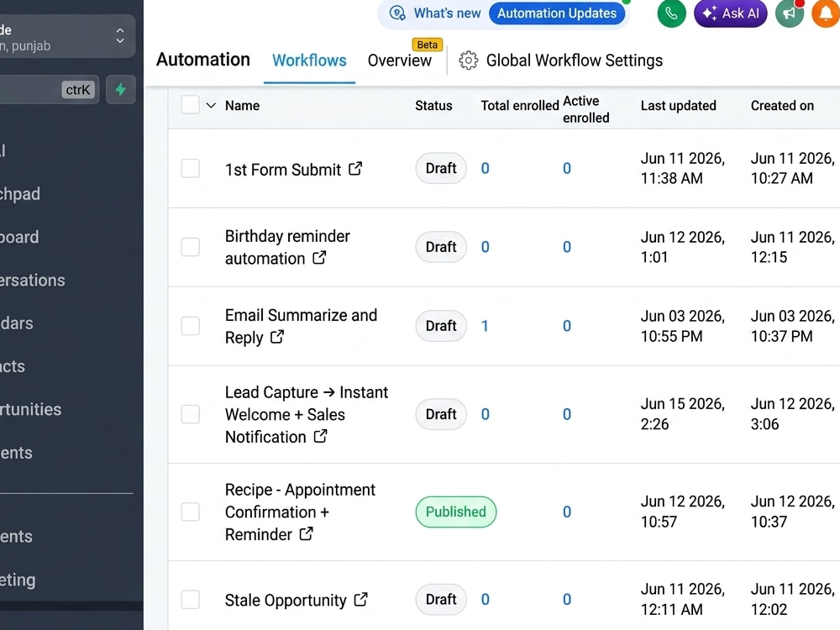This screenshot has width=840, height=630.
Task: Open the orange notifications bell
Action: pyautogui.click(x=826, y=13)
